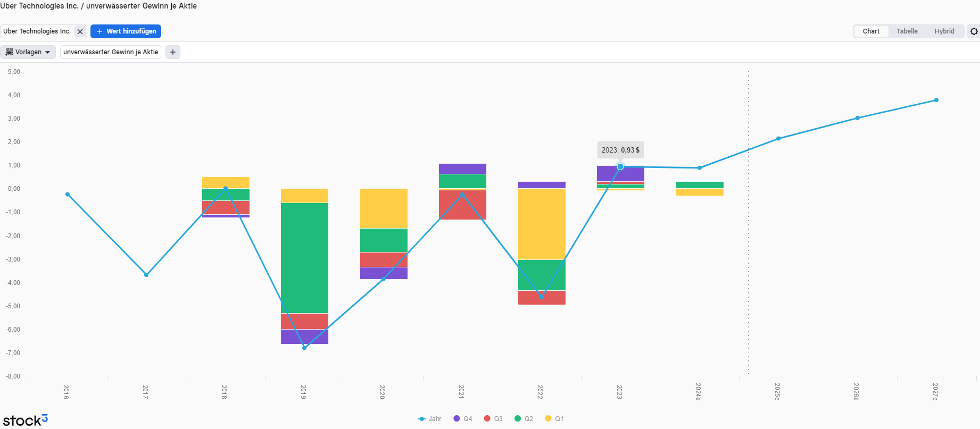980x429 pixels.
Task: Toggle the Q1 series in legend
Action: pos(554,419)
